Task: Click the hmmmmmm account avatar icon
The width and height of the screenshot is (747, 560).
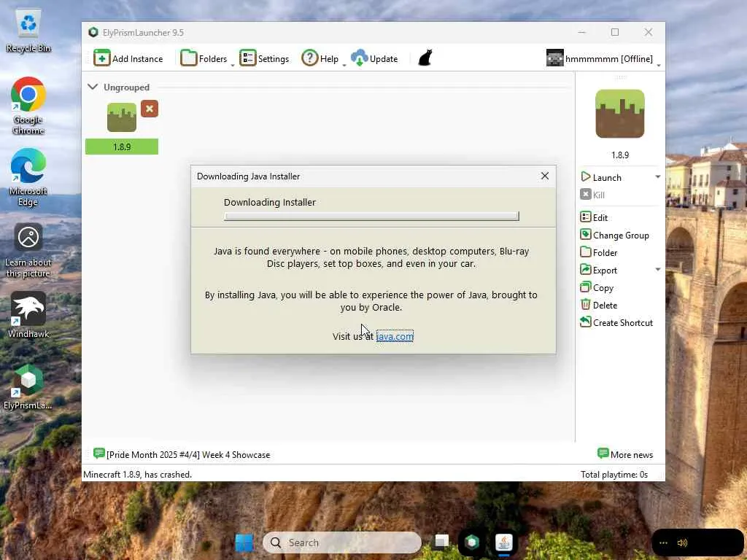Action: tap(554, 58)
